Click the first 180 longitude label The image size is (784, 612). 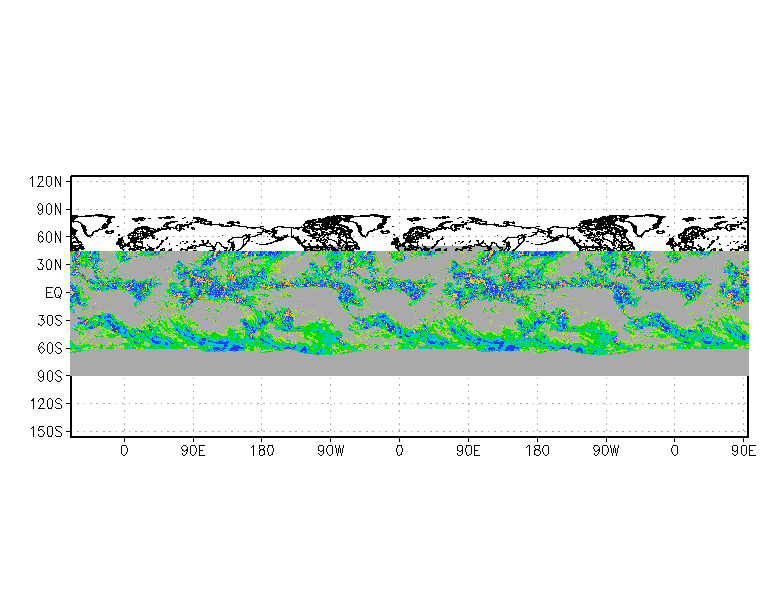point(262,451)
